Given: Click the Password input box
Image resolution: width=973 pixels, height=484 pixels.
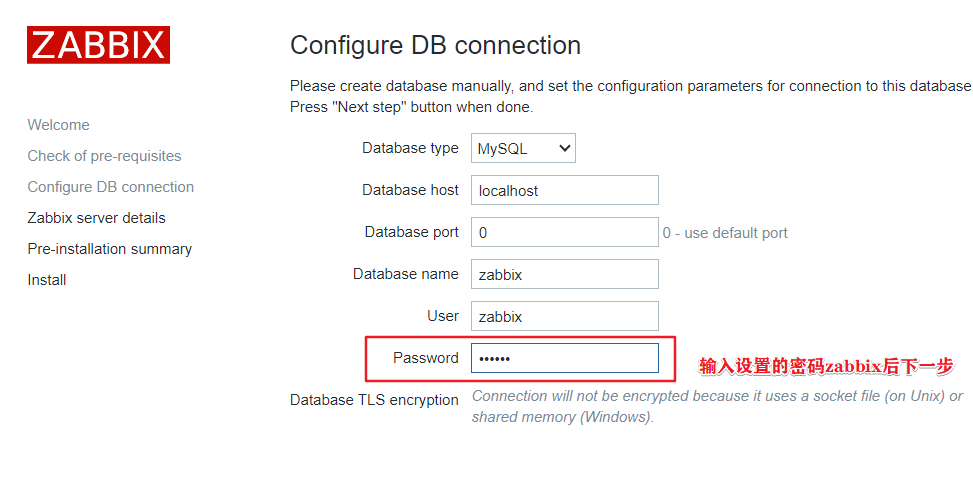Looking at the screenshot, I should [x=564, y=358].
